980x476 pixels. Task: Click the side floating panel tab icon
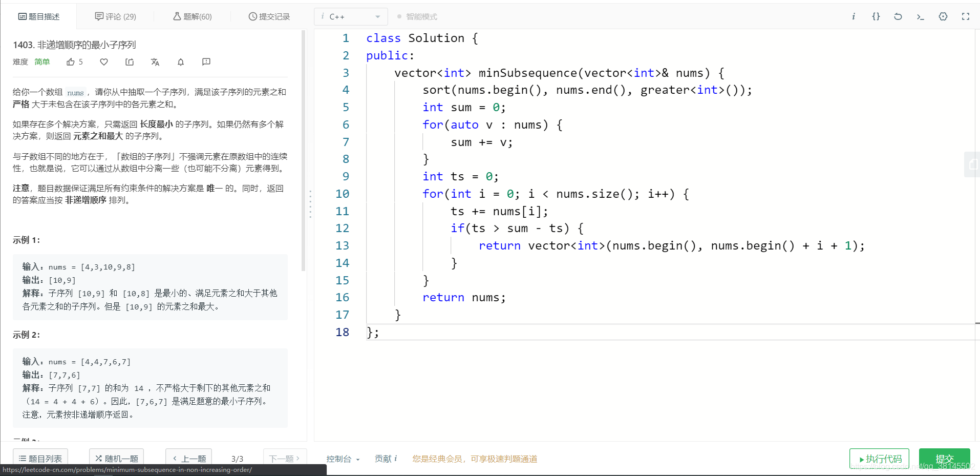pyautogui.click(x=972, y=164)
